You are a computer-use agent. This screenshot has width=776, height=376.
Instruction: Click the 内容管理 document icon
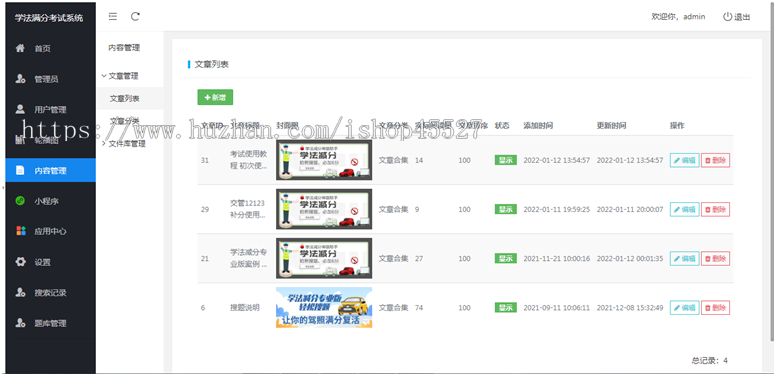(20, 170)
